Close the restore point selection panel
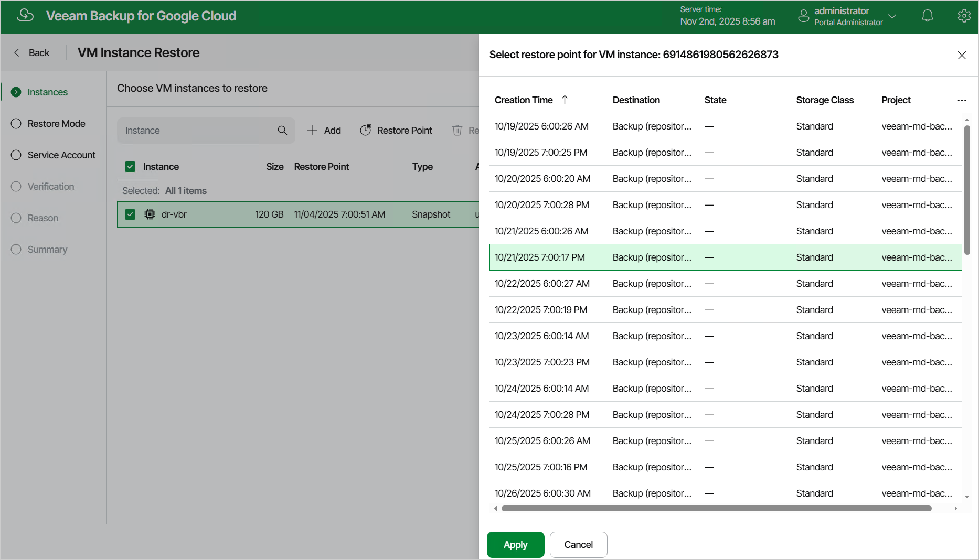Viewport: 979px width, 560px height. click(x=962, y=55)
